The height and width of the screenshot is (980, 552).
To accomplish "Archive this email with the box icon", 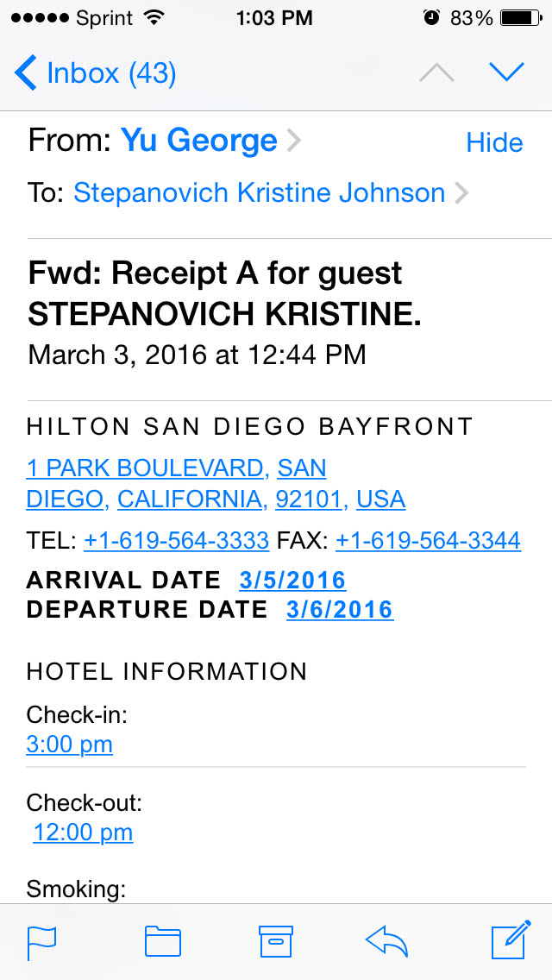I will [x=276, y=941].
